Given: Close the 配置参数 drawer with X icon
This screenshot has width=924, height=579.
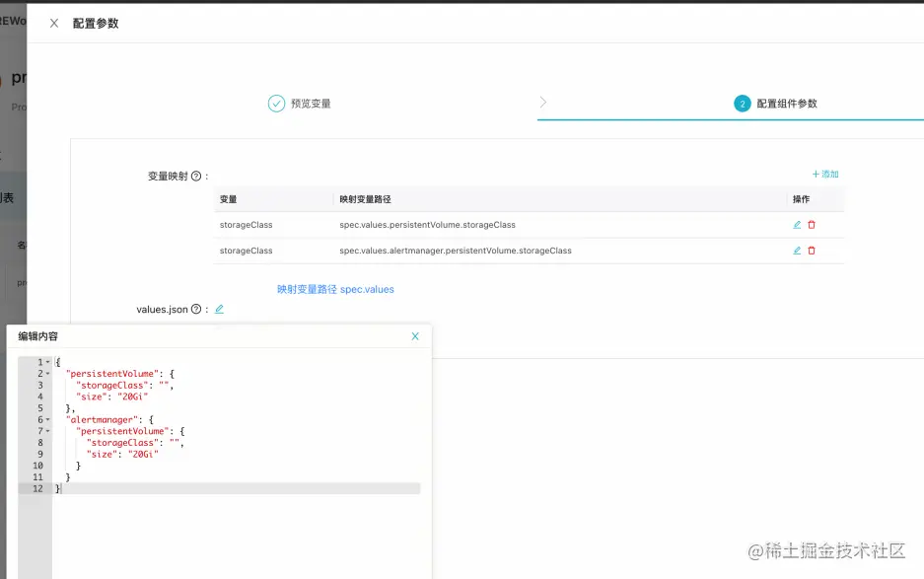Looking at the screenshot, I should click(x=54, y=23).
